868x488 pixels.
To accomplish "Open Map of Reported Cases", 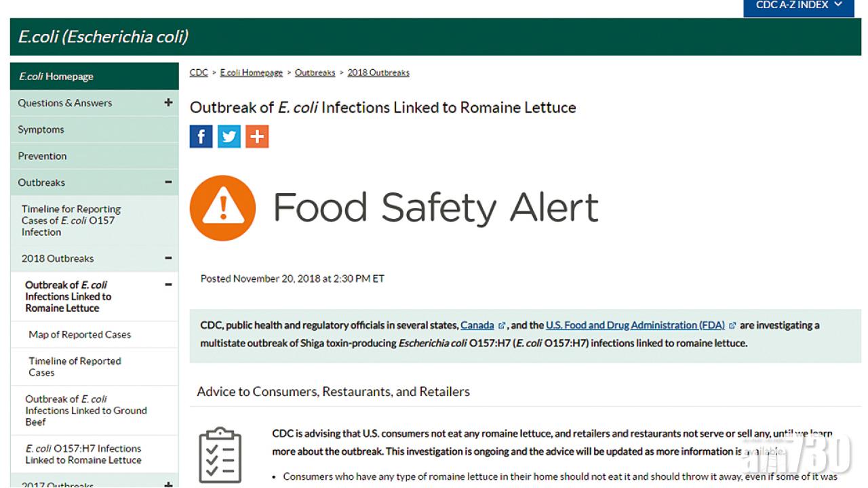I will pos(80,334).
